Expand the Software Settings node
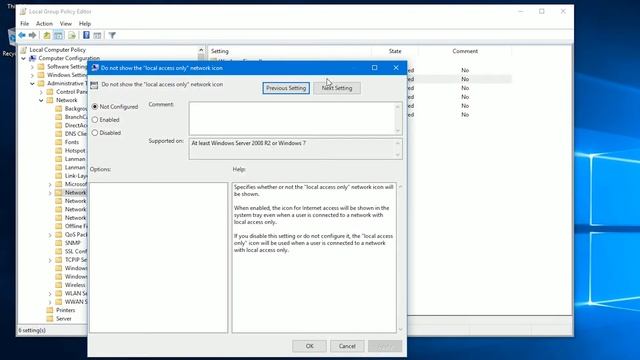The image size is (640, 360). [32, 67]
